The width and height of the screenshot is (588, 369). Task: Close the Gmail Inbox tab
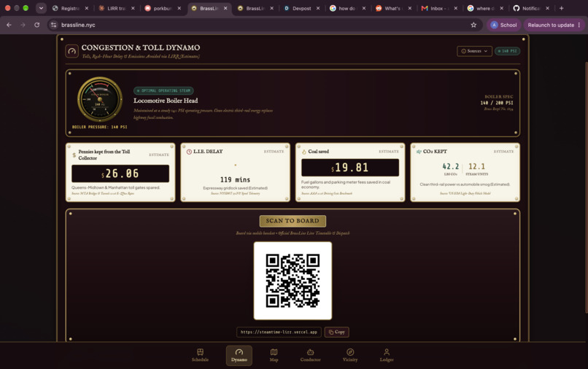[x=456, y=8]
